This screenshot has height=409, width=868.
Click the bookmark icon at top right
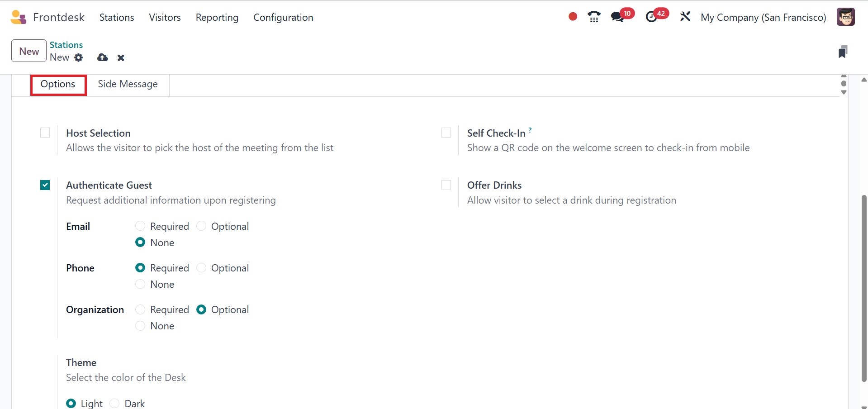coord(842,52)
